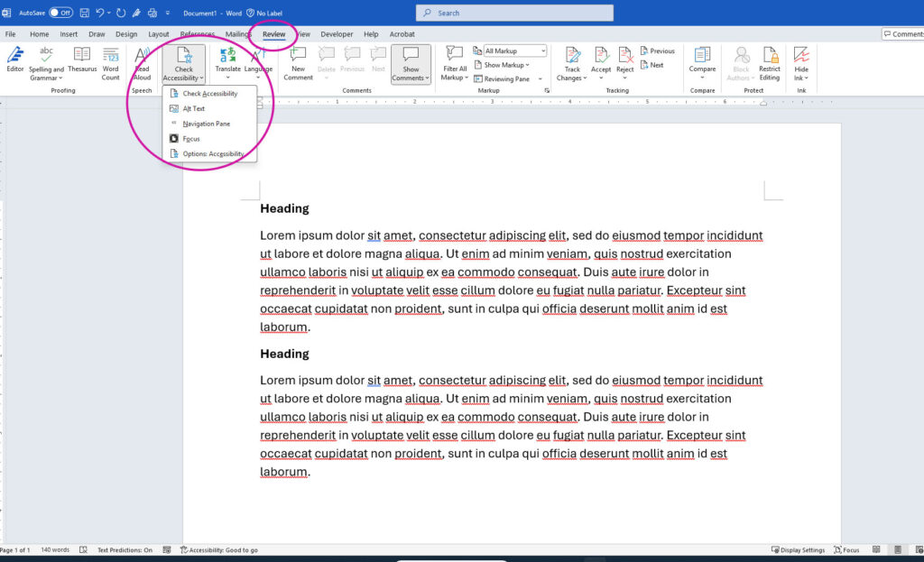Viewport: 924px width, 562px height.
Task: Open the Editor tool
Action: (15, 60)
